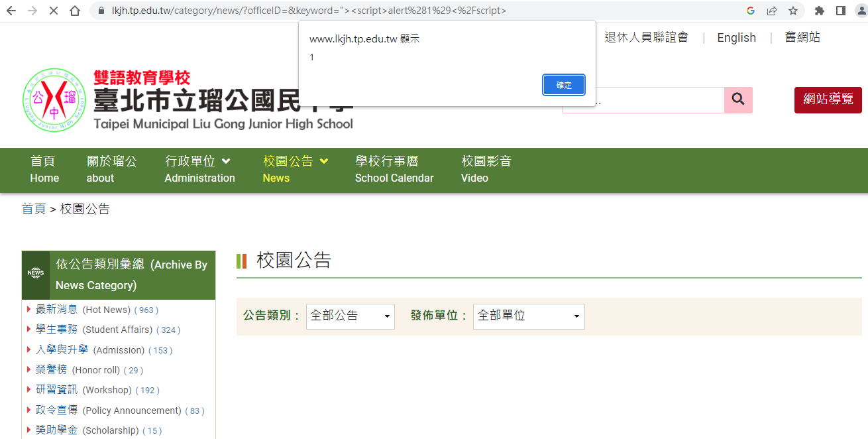
Task: Open 發佈單位 dropdown showing 全部單位
Action: [x=529, y=316]
